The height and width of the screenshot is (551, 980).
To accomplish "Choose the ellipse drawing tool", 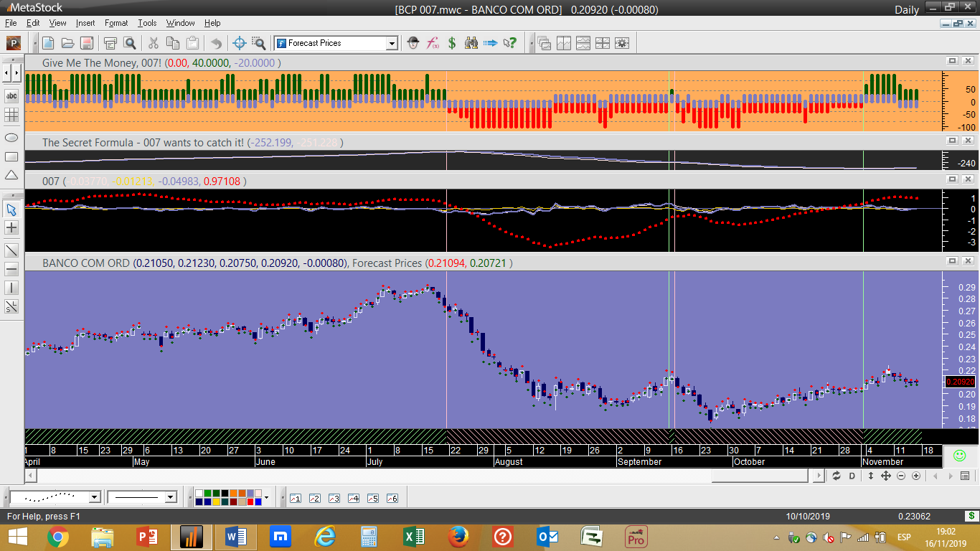I will pyautogui.click(x=11, y=137).
